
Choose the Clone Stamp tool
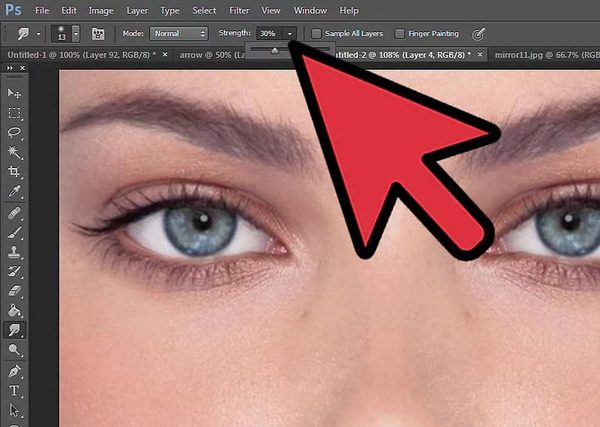tap(14, 252)
